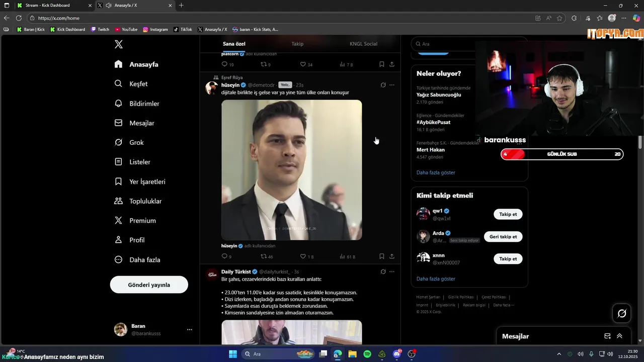Bookmark the platcorn post
644x362 pixels.
pos(381,64)
